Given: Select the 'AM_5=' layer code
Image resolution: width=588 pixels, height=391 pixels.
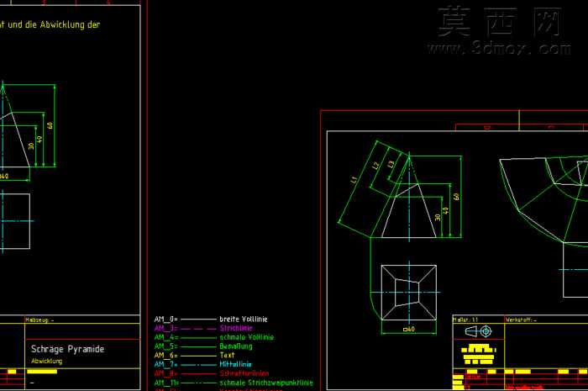Looking at the screenshot, I should coord(165,346).
